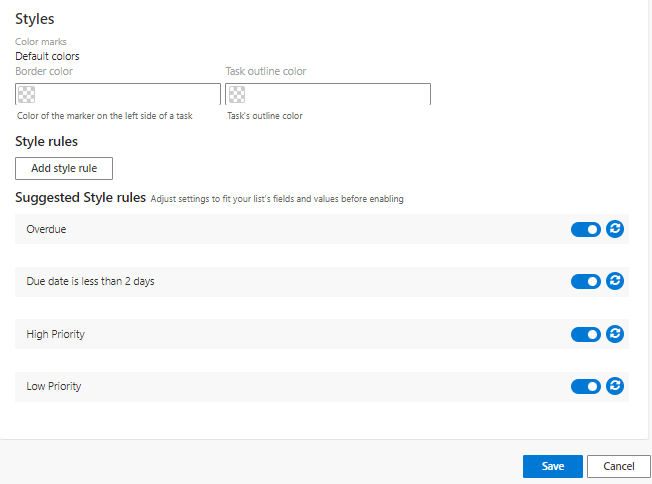The width and height of the screenshot is (652, 484).
Task: Toggle off the Overdue style rule
Action: 585,230
